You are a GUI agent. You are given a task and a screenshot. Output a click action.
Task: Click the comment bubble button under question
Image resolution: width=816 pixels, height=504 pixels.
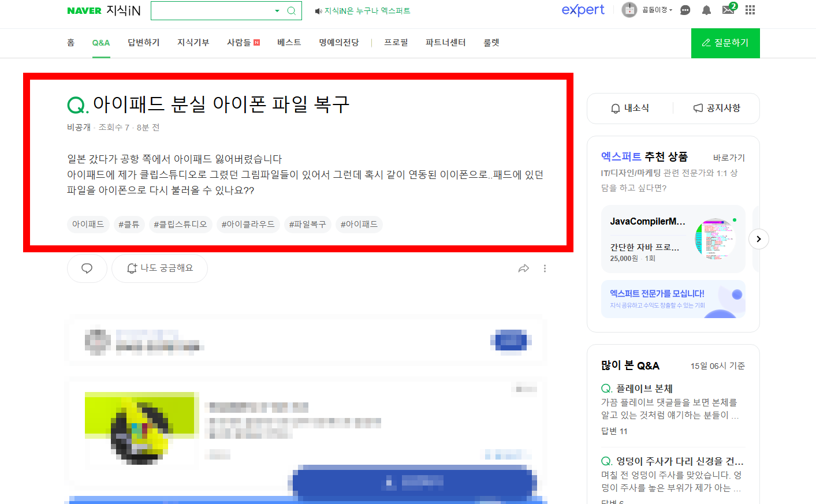(x=87, y=268)
